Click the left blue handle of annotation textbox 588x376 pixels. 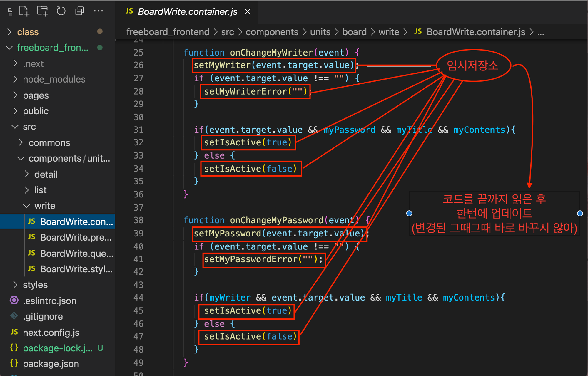[x=409, y=213]
